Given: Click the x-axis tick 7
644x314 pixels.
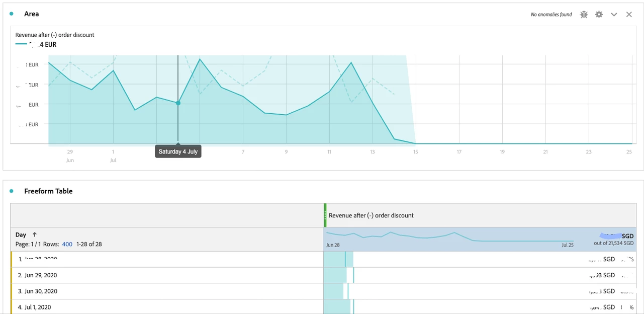Looking at the screenshot, I should [x=243, y=151].
